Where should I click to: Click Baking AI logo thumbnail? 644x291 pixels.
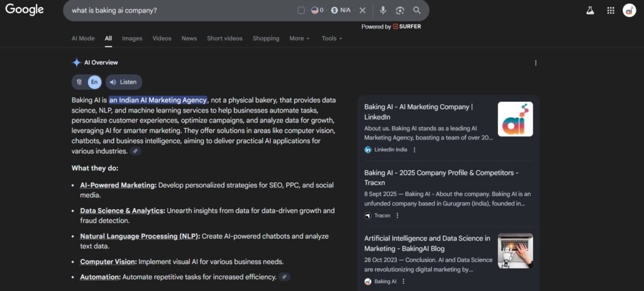516,119
